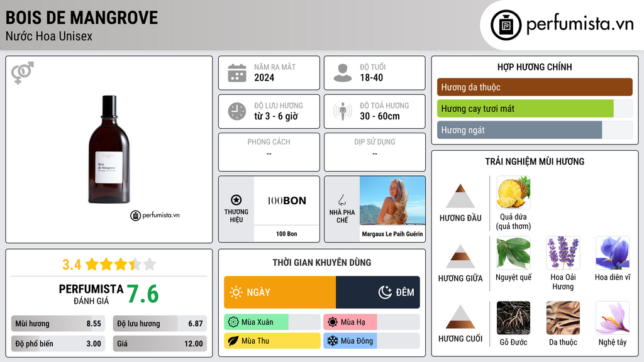Click the sillage icon beside Độ toả hương
Viewport: 644px width, 362px height.
(x=343, y=111)
